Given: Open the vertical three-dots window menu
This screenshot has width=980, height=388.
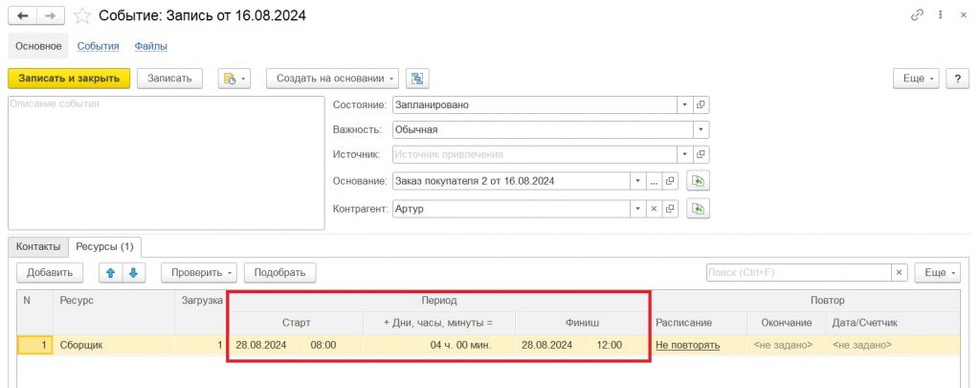Looking at the screenshot, I should (x=940, y=15).
